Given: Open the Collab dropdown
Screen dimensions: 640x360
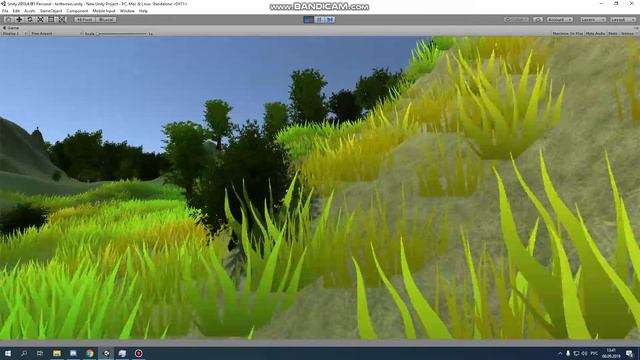Looking at the screenshot, I should pos(516,20).
